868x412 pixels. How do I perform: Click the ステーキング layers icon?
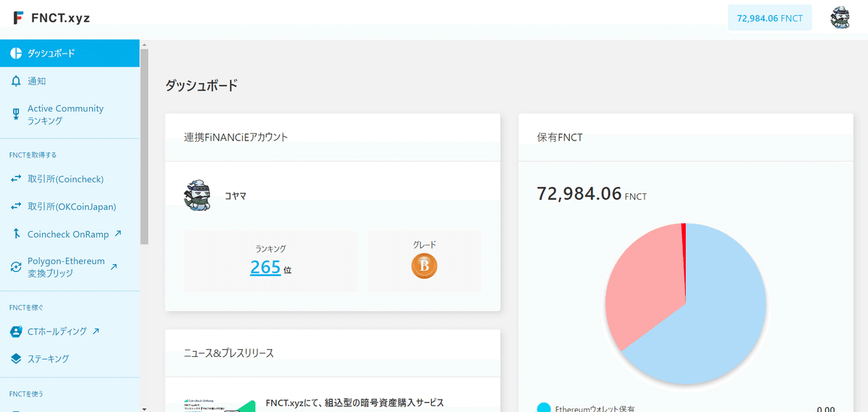[16, 359]
